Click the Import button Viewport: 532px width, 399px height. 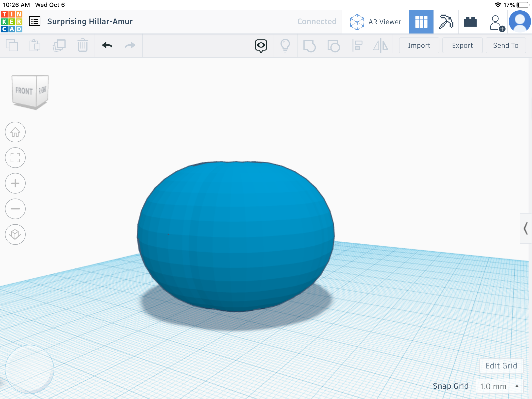tap(419, 45)
